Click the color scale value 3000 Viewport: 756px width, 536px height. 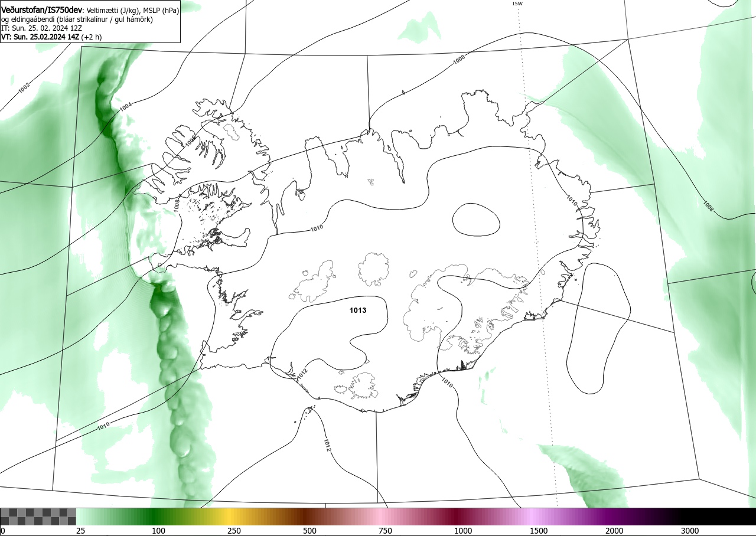(x=690, y=531)
